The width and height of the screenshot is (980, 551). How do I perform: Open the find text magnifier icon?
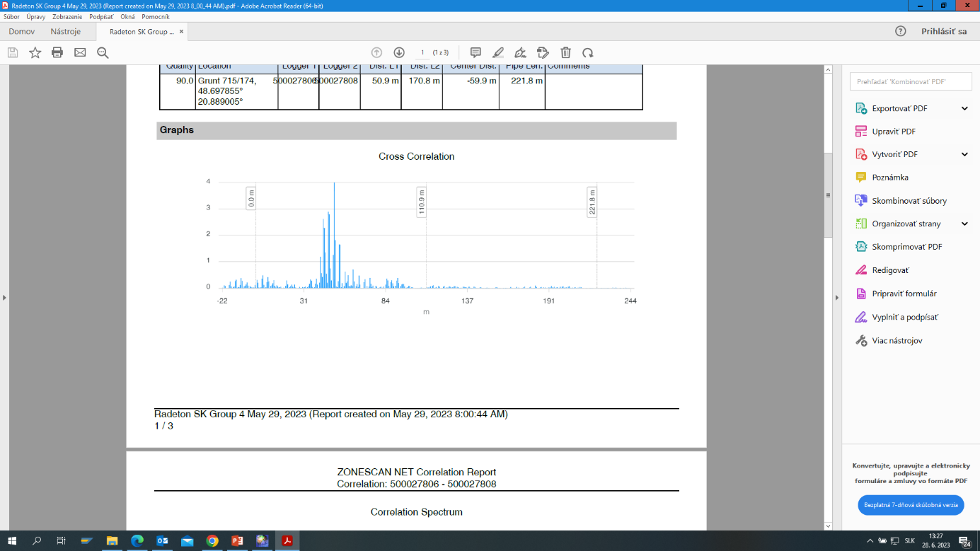point(103,52)
